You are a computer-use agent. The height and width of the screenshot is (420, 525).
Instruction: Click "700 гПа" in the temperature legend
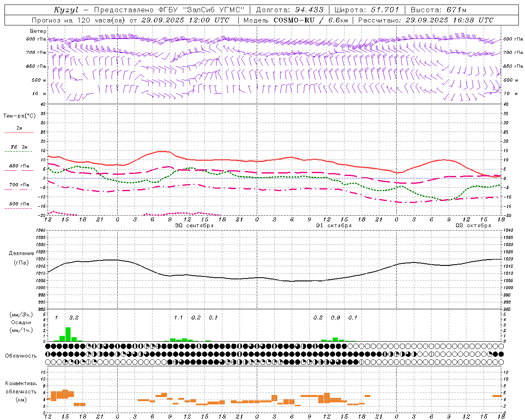[19, 185]
